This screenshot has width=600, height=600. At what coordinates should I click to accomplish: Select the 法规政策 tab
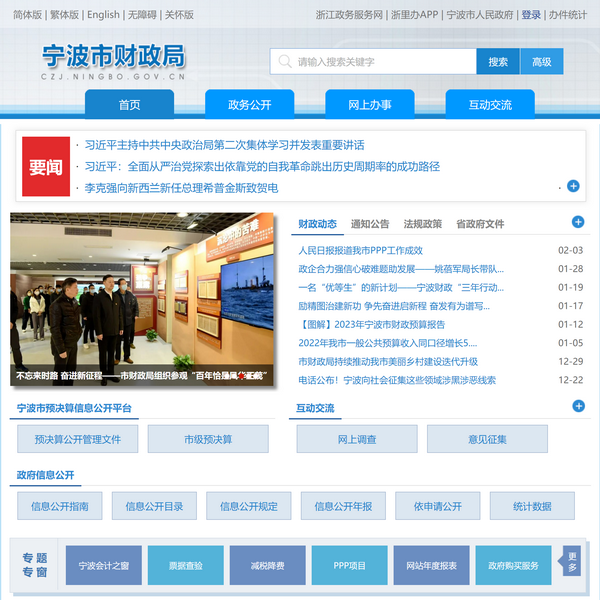[x=422, y=224]
